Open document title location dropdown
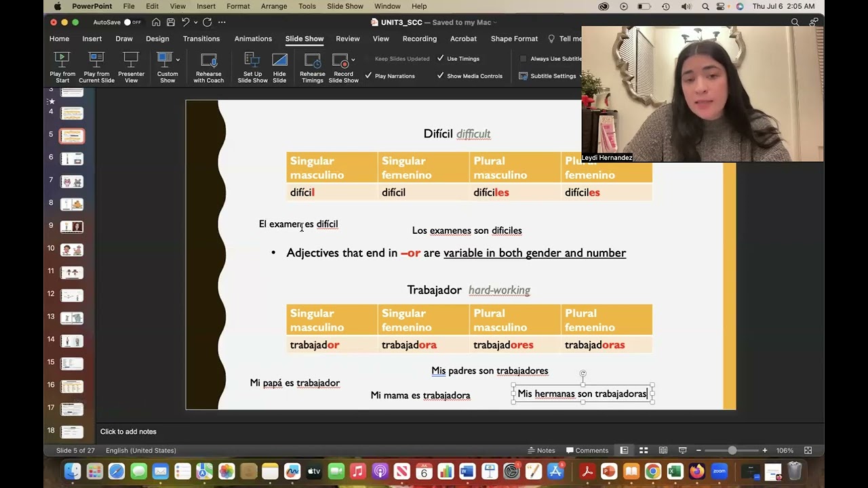 coord(495,22)
